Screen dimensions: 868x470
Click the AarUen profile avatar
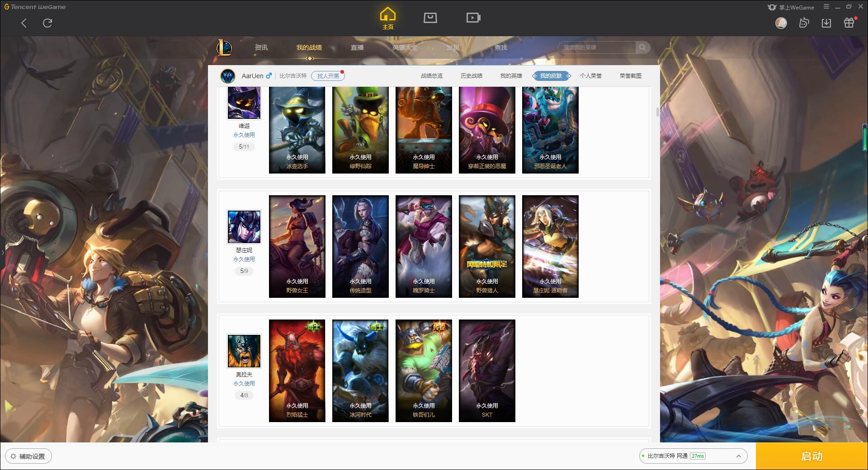[x=228, y=76]
